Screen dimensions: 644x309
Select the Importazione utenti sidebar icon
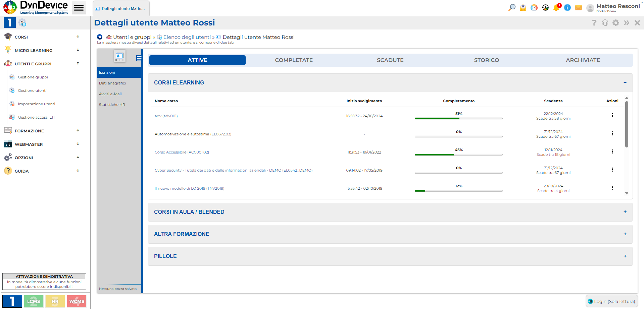pos(12,104)
